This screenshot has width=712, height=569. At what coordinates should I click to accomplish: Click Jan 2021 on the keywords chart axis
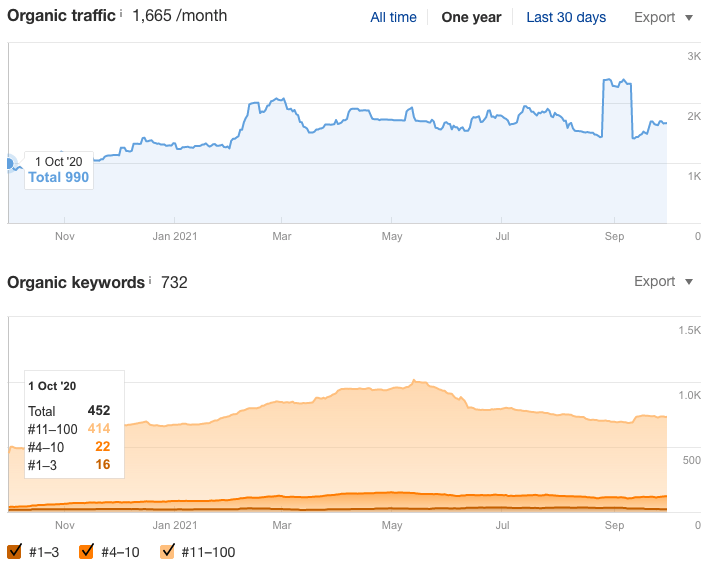pyautogui.click(x=173, y=524)
